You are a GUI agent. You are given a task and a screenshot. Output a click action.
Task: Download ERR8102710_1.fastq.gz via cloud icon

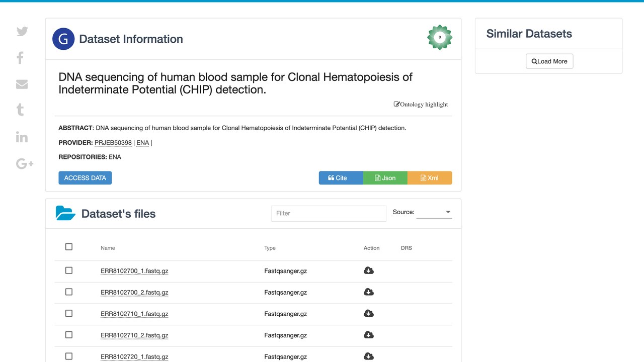point(369,313)
